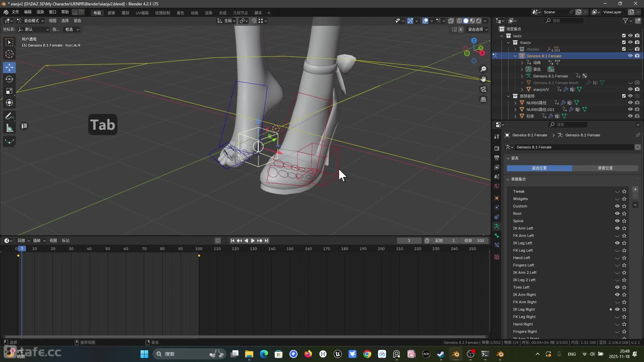Select the Cursor tool
This screenshot has height=362, width=644.
pos(9,54)
